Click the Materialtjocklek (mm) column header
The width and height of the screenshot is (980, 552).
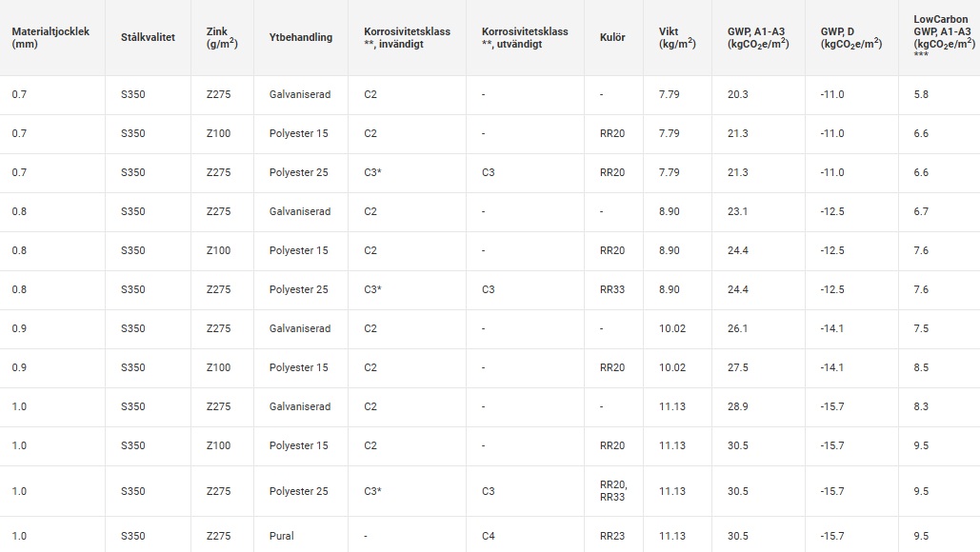click(x=50, y=37)
